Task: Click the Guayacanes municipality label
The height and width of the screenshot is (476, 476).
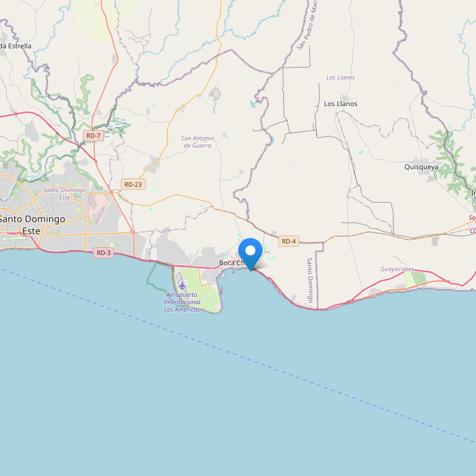Action: point(397,269)
